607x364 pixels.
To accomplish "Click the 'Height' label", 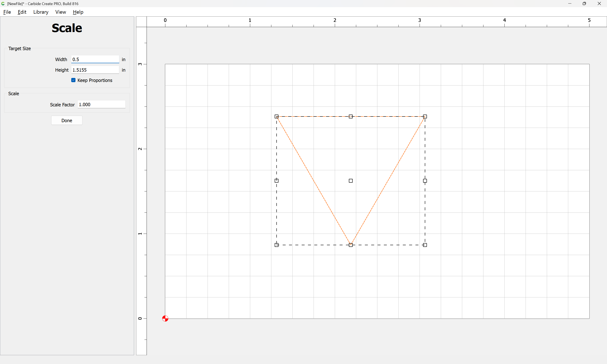I will point(62,70).
